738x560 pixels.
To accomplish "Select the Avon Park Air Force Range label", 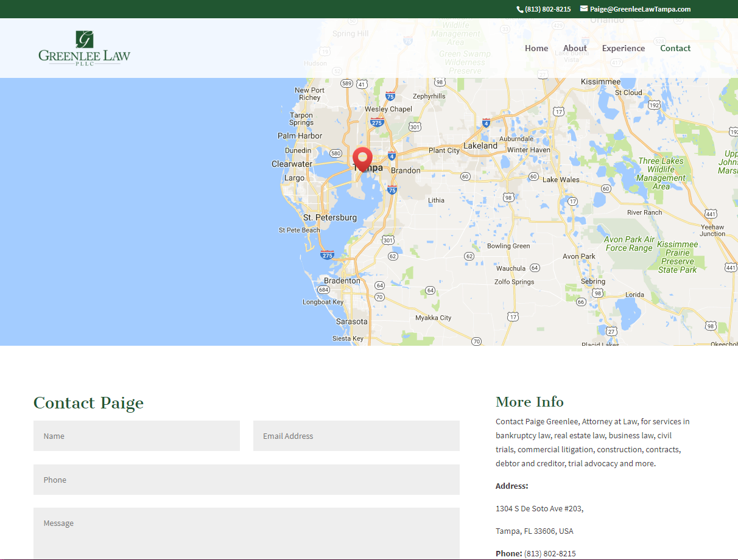I will coord(629,243).
